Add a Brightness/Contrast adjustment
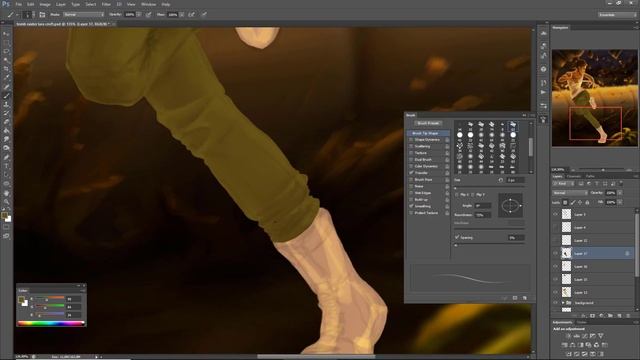640x360 pixels. [x=568, y=336]
